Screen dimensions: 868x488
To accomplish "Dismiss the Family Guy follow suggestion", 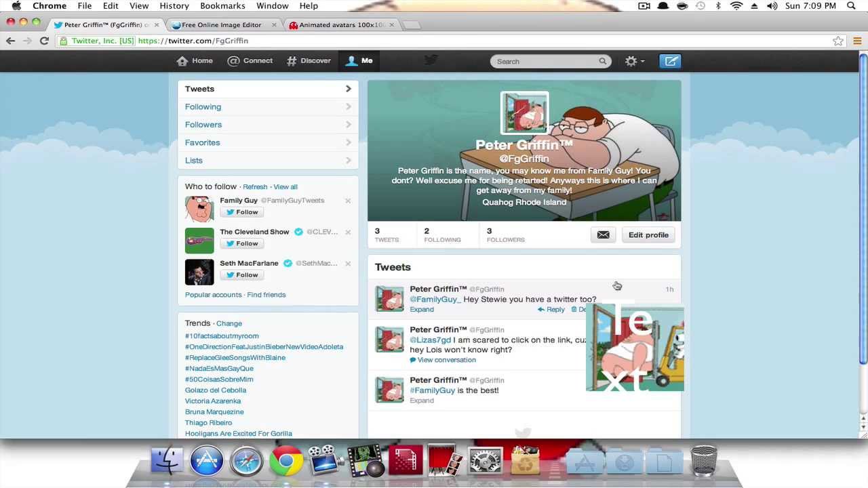I will click(348, 201).
